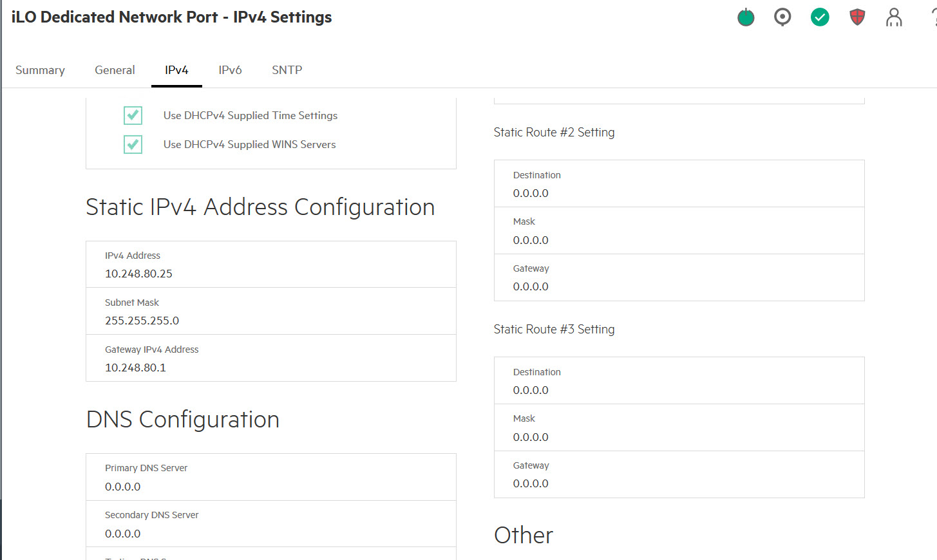937x560 pixels.
Task: Click Static Route #3 Mask field
Action: pos(679,437)
